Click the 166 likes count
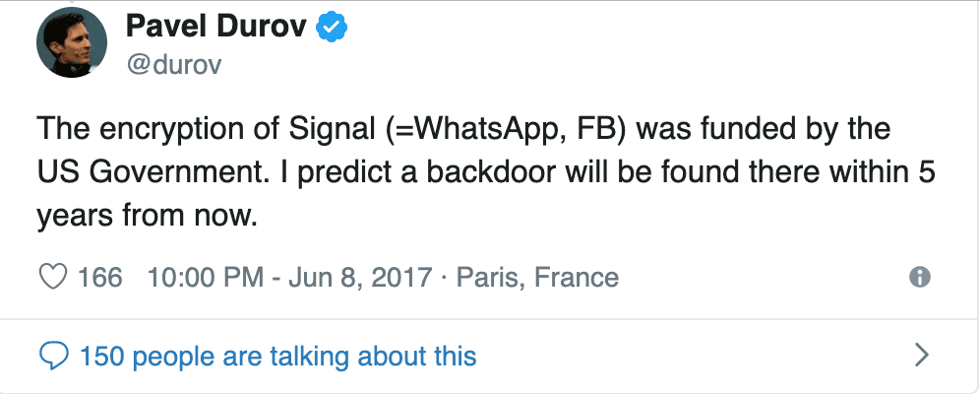Viewport: 980px width, 394px height. coord(100,278)
